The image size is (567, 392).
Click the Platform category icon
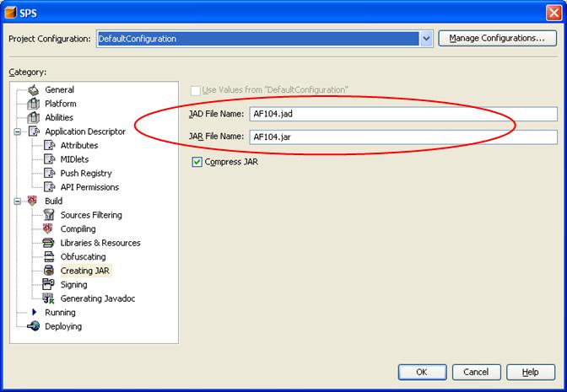(x=33, y=104)
